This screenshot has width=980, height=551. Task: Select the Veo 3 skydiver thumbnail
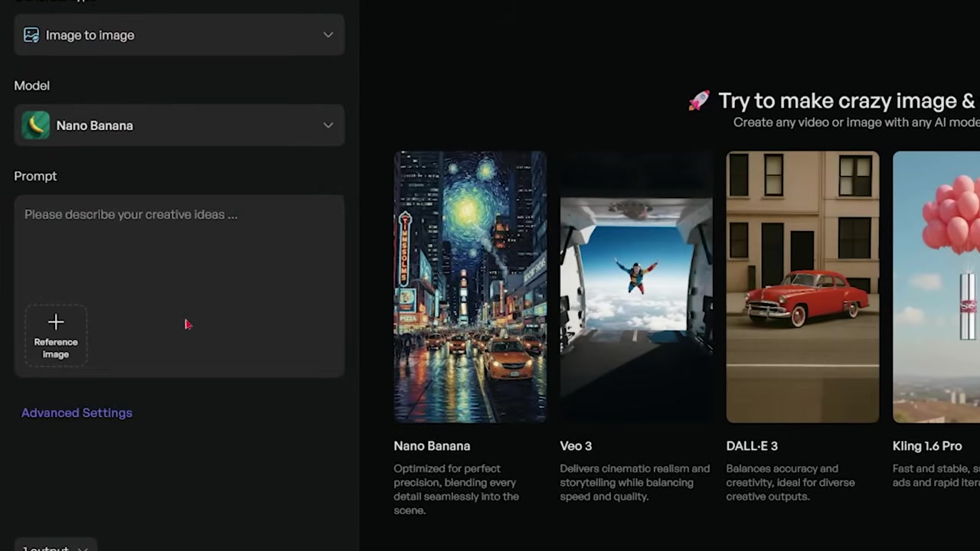[x=636, y=287]
